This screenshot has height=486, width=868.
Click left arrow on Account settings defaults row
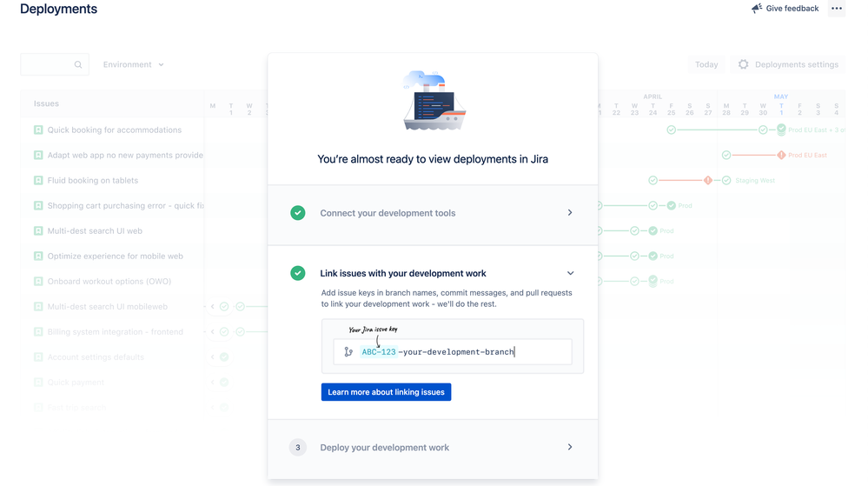[212, 356]
